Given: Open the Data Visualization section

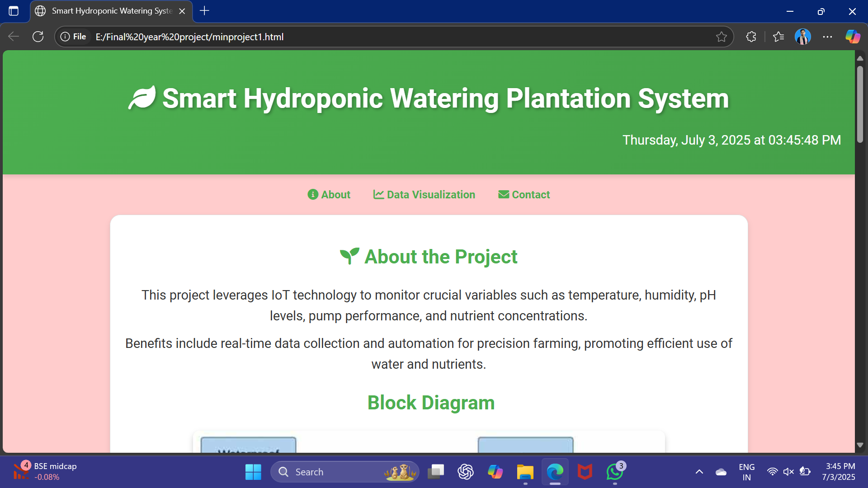Looking at the screenshot, I should tap(424, 194).
